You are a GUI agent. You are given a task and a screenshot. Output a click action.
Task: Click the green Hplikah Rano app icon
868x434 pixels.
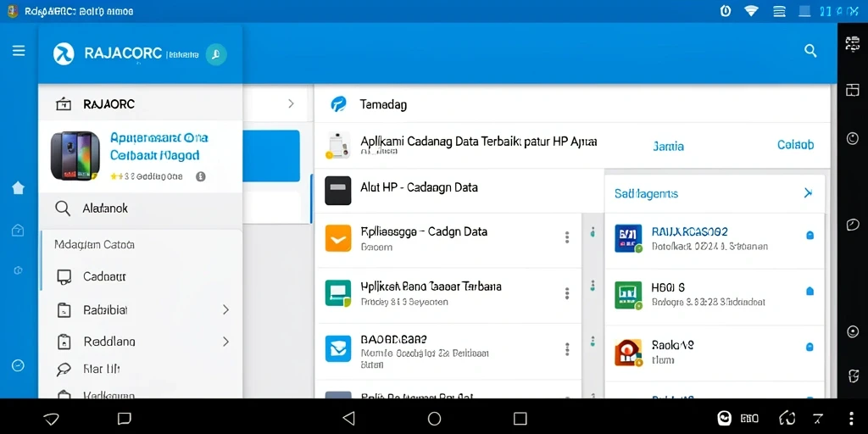coord(337,293)
